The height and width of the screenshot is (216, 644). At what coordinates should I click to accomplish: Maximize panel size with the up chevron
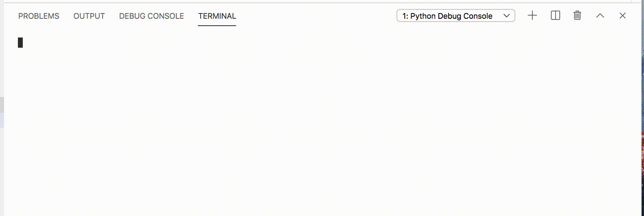(x=600, y=16)
